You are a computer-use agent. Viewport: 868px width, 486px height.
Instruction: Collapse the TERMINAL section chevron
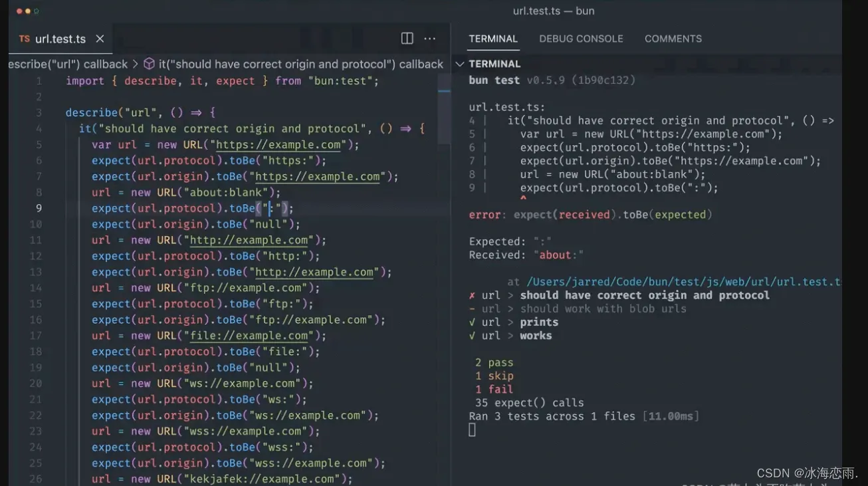[459, 64]
